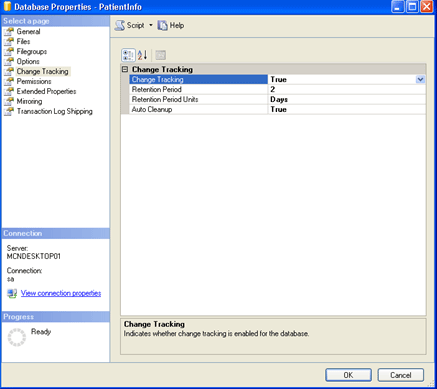Click the General page icon
The image size is (437, 389).
[9, 32]
